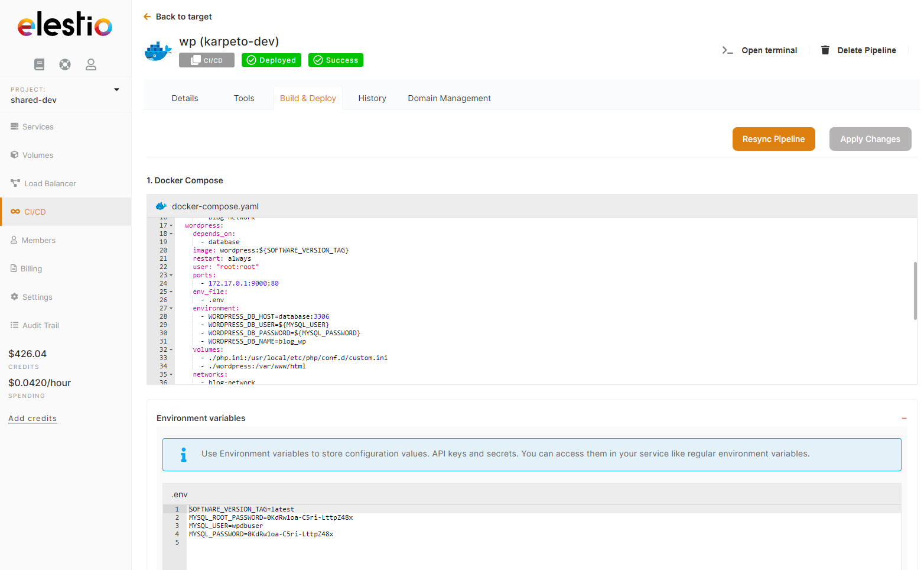
Task: Open the documentation book icon in sidebar
Action: tap(39, 64)
